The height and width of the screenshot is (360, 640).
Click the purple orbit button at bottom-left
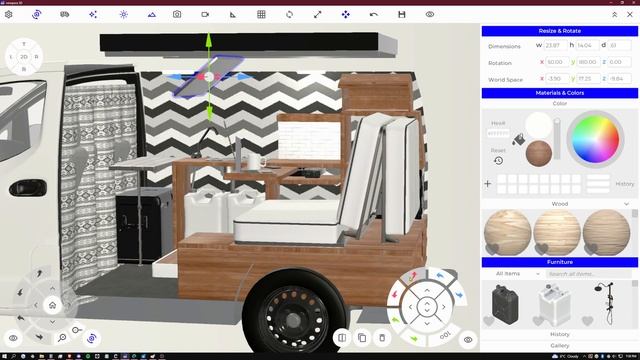coord(91,338)
